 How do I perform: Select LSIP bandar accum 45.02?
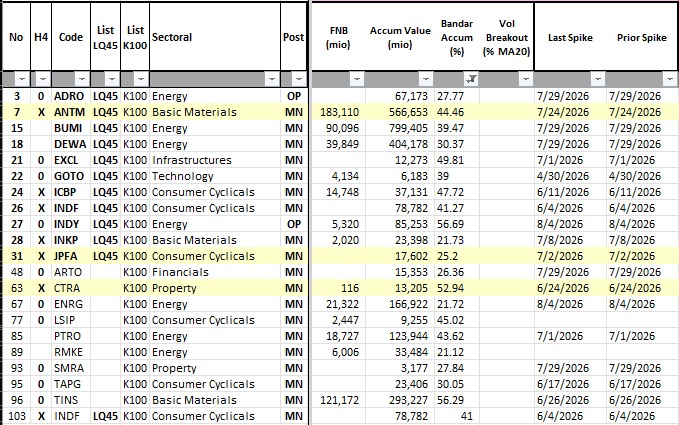(457, 321)
